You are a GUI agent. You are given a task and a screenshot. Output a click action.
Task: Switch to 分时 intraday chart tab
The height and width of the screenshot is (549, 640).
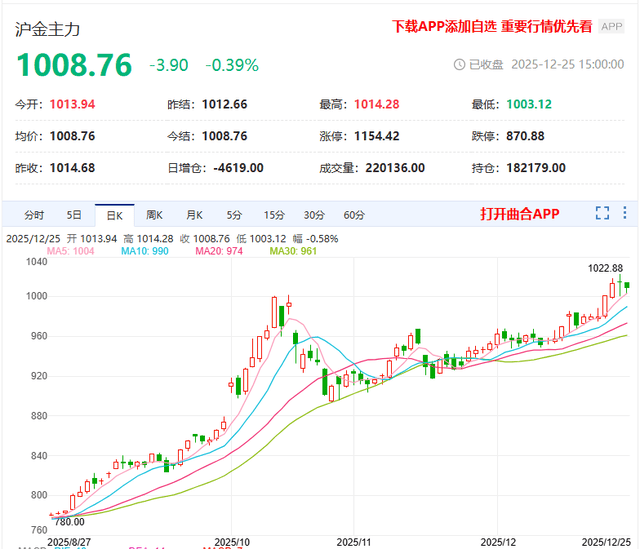click(x=34, y=215)
